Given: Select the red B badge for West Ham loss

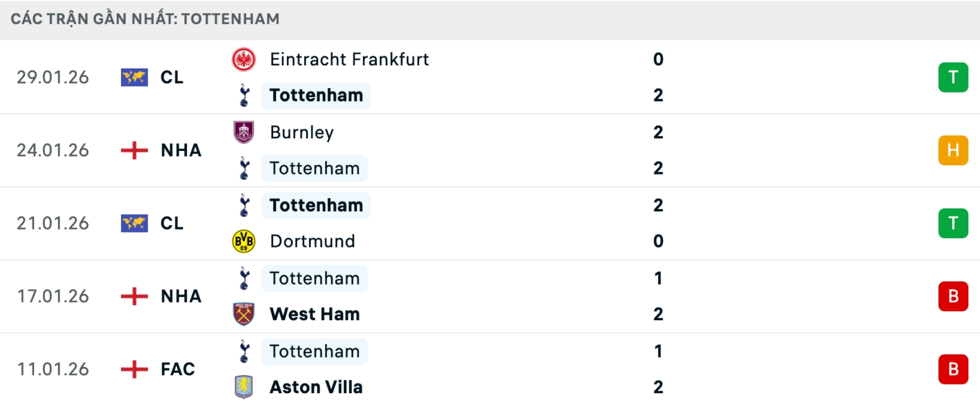Looking at the screenshot, I should (952, 296).
